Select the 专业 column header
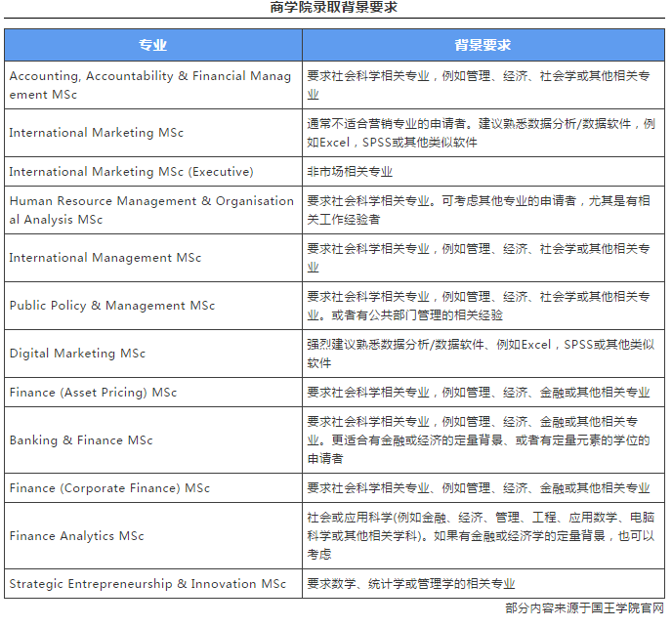Image resolution: width=672 pixels, height=627 pixels. 152,45
